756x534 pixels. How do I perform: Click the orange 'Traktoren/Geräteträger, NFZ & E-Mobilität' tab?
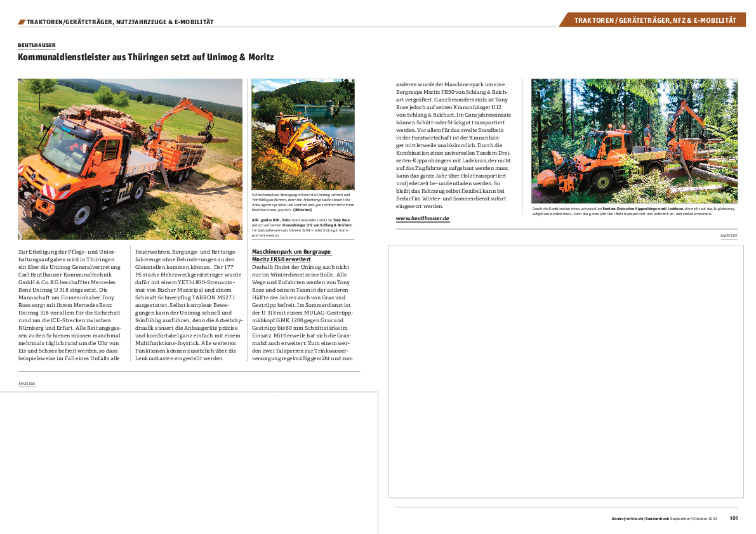point(655,20)
